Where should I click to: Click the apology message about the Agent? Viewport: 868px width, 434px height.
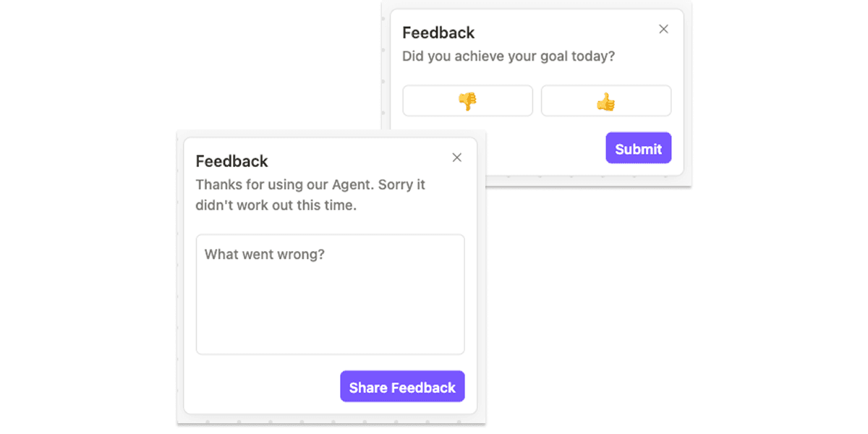[x=310, y=195]
